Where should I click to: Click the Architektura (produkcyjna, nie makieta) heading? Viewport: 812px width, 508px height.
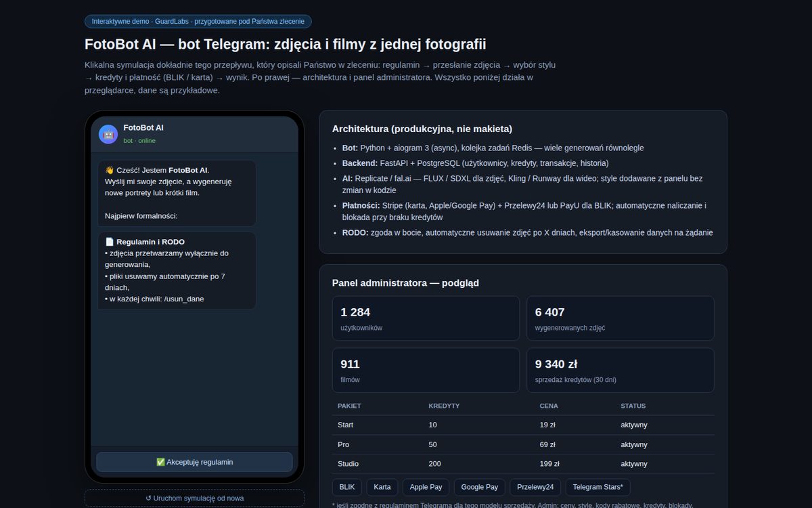(422, 129)
